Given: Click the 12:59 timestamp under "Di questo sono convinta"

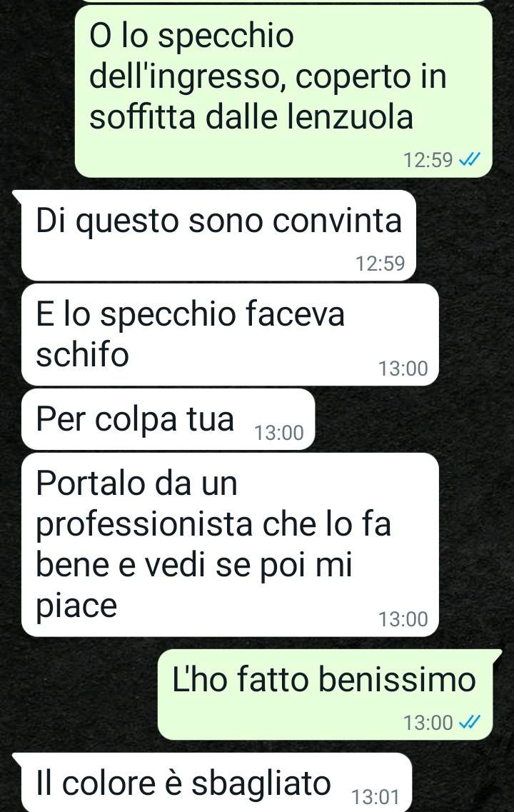Looking at the screenshot, I should point(380,264).
